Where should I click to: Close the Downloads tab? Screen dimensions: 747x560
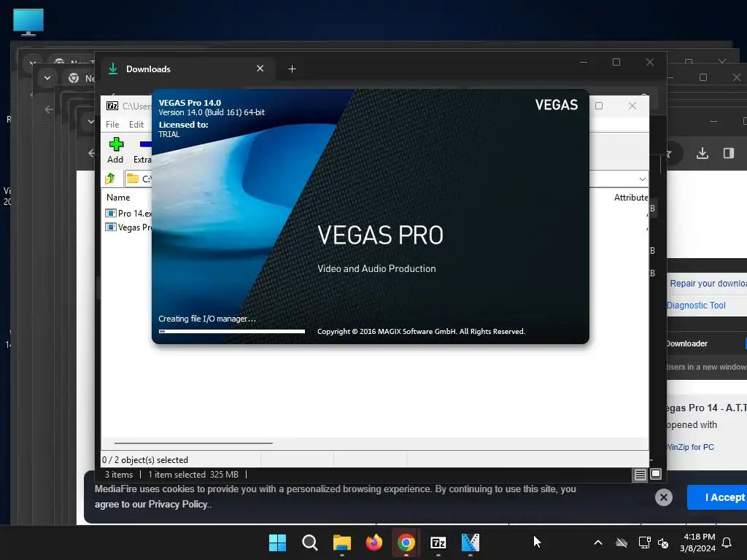[260, 69]
